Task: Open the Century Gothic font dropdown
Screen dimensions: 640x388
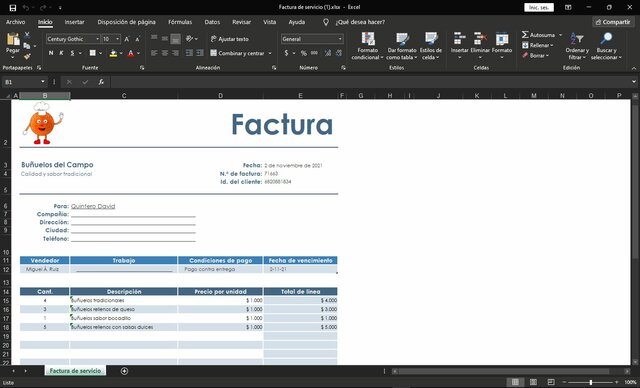Action: [98, 39]
